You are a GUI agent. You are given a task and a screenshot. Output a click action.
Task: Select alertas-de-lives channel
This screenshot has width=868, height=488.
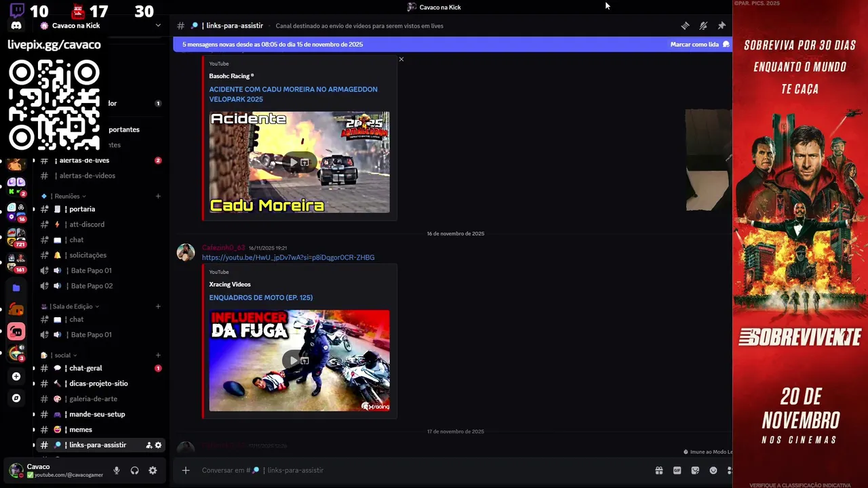(x=99, y=161)
